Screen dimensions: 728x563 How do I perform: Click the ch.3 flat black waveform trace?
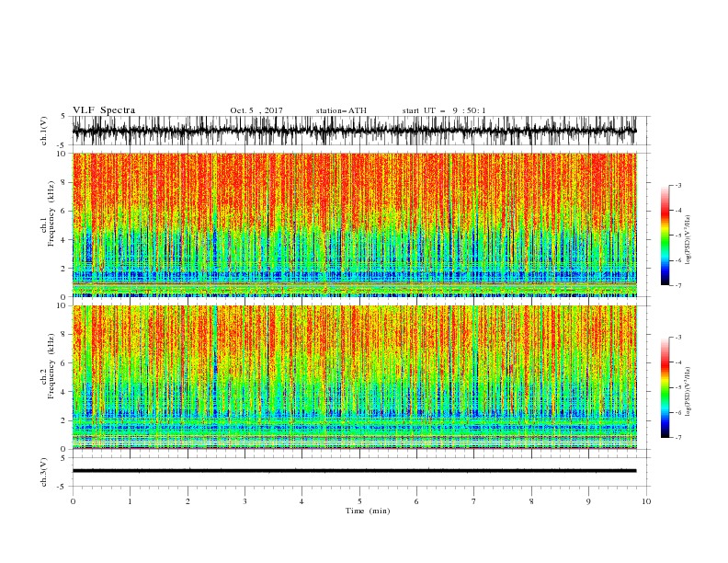pyautogui.click(x=354, y=471)
